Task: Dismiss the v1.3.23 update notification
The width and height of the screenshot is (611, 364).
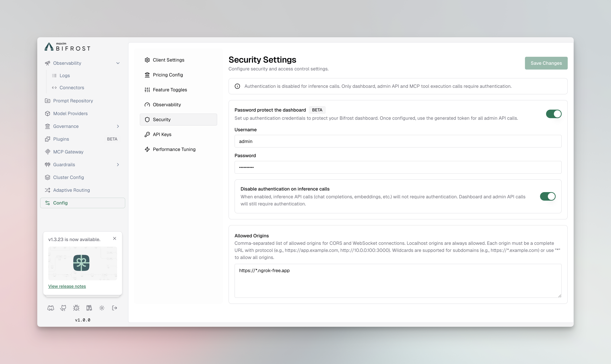Action: click(114, 238)
